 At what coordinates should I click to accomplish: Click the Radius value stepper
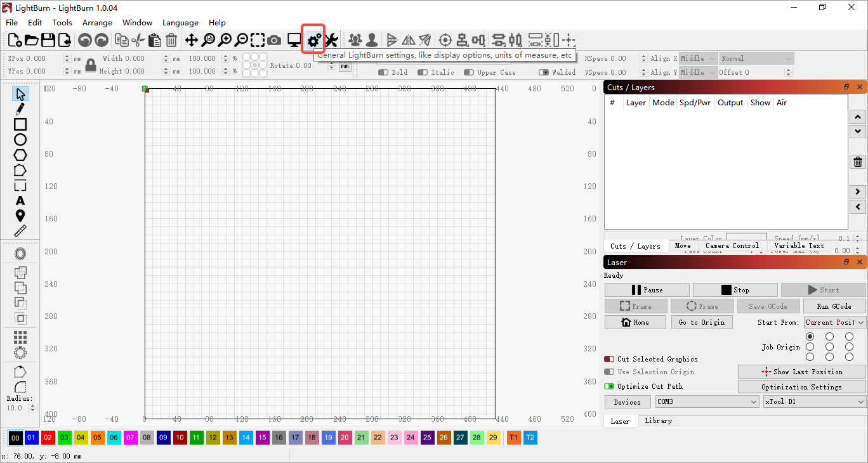(x=33, y=408)
